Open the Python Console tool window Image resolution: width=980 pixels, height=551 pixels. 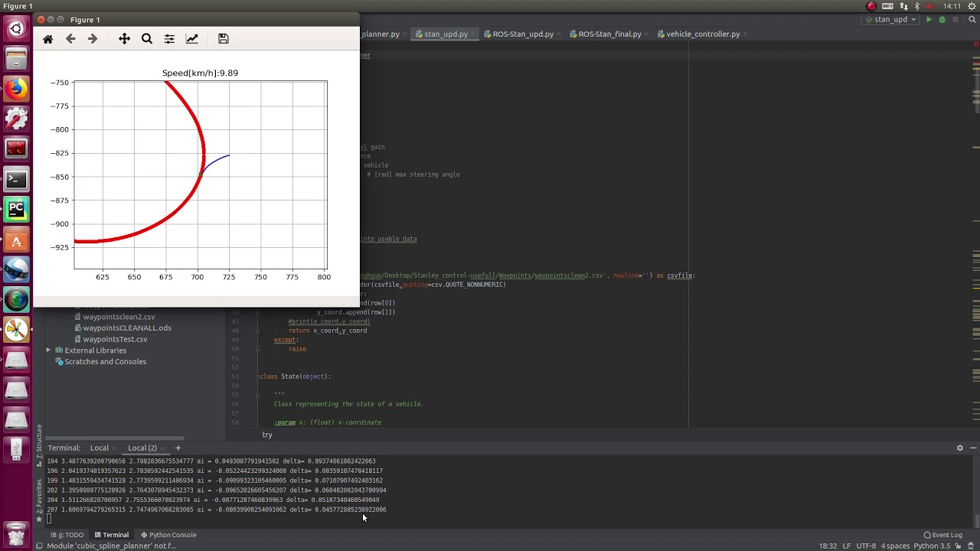click(168, 535)
